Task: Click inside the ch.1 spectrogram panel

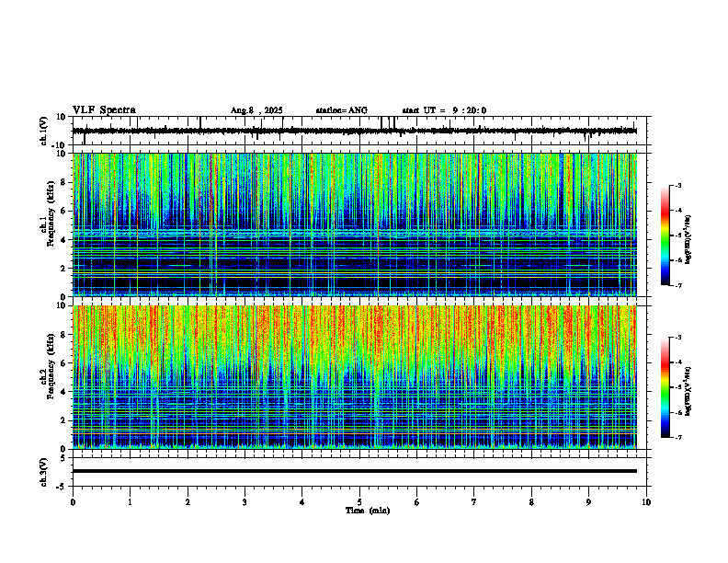Action: click(x=354, y=224)
